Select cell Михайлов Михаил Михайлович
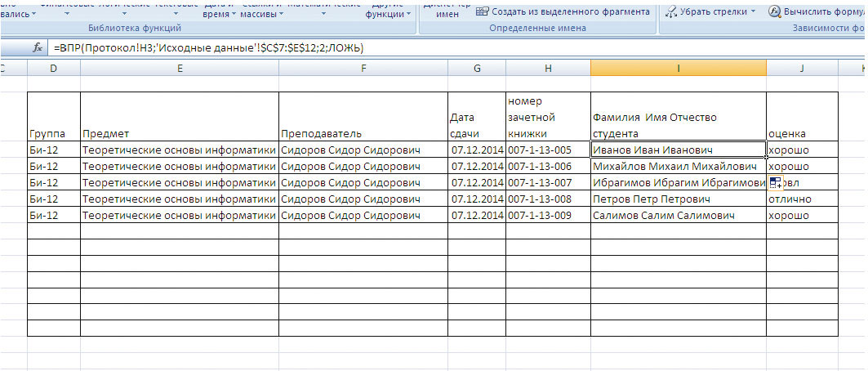The width and height of the screenshot is (868, 371). coord(679,166)
